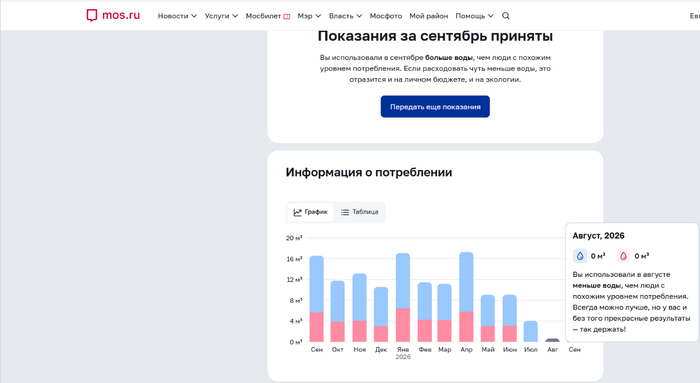
Task: Click Показания за сентябрь приняты heading
Action: pyautogui.click(x=435, y=36)
